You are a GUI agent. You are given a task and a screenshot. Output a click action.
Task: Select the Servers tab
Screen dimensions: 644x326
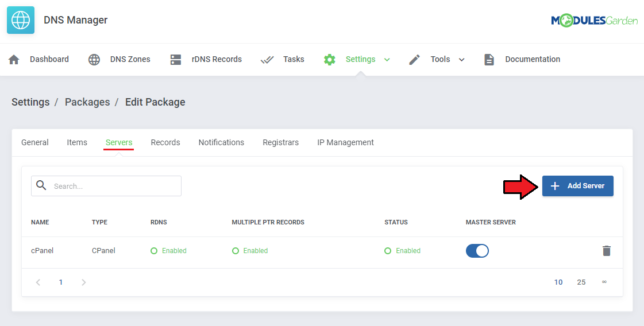coord(119,142)
